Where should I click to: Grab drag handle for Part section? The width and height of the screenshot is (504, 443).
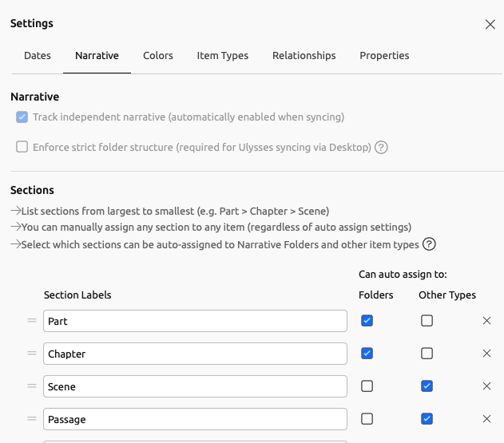click(32, 321)
